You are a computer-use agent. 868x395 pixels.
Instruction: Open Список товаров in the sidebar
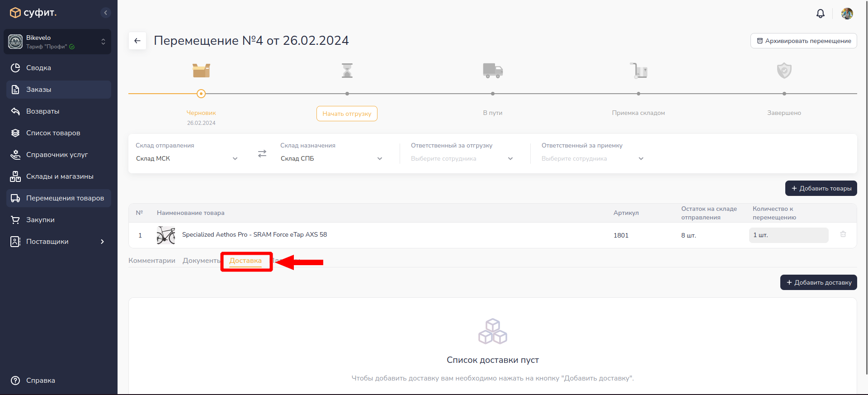point(59,133)
